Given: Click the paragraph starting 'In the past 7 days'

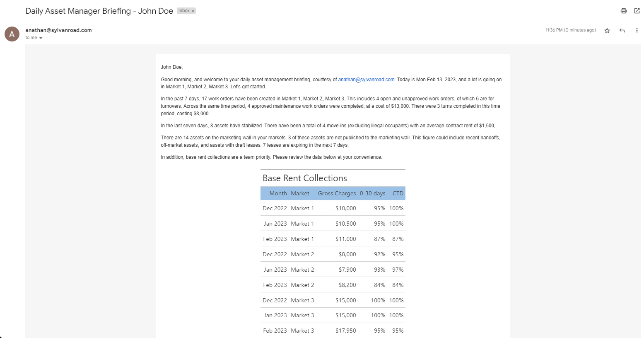Looking at the screenshot, I should click(330, 106).
